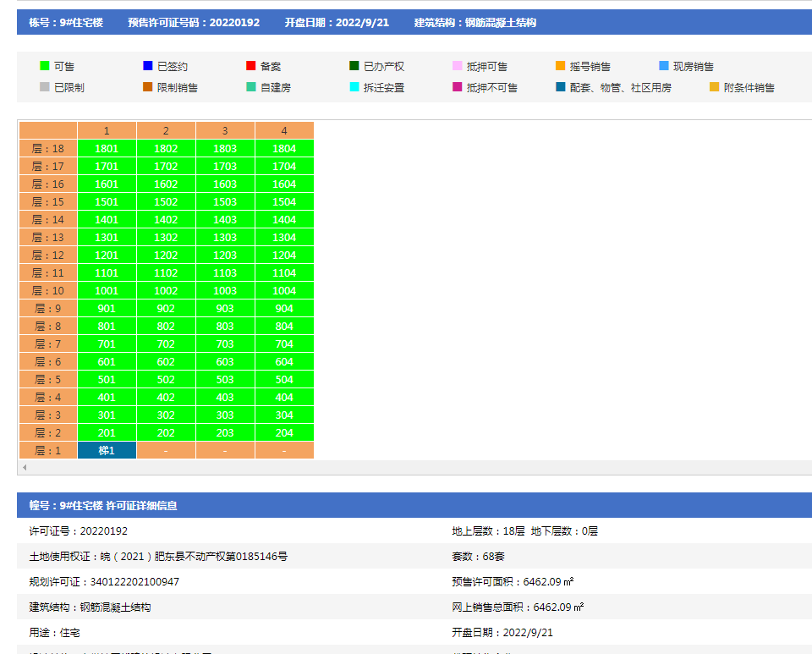Viewport: 812px width, 654px height.
Task: Click the orange 摇号销售 legend swatch
Action: click(x=560, y=66)
